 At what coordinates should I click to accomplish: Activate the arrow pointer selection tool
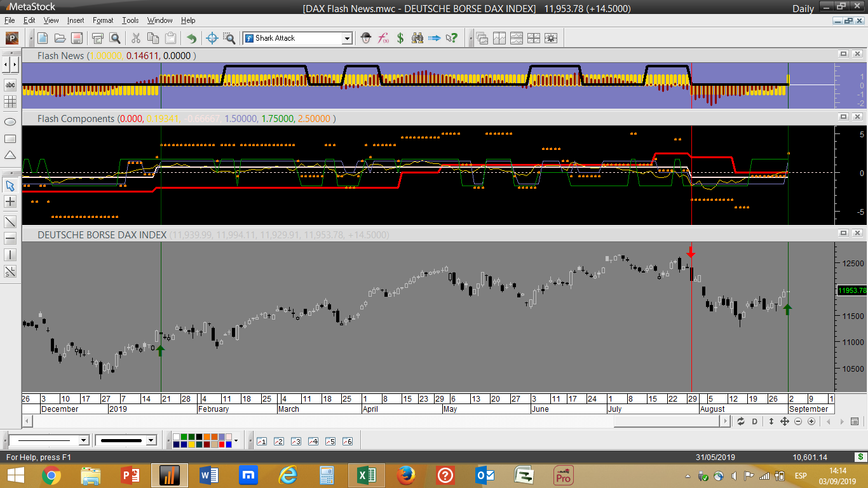coord(10,186)
